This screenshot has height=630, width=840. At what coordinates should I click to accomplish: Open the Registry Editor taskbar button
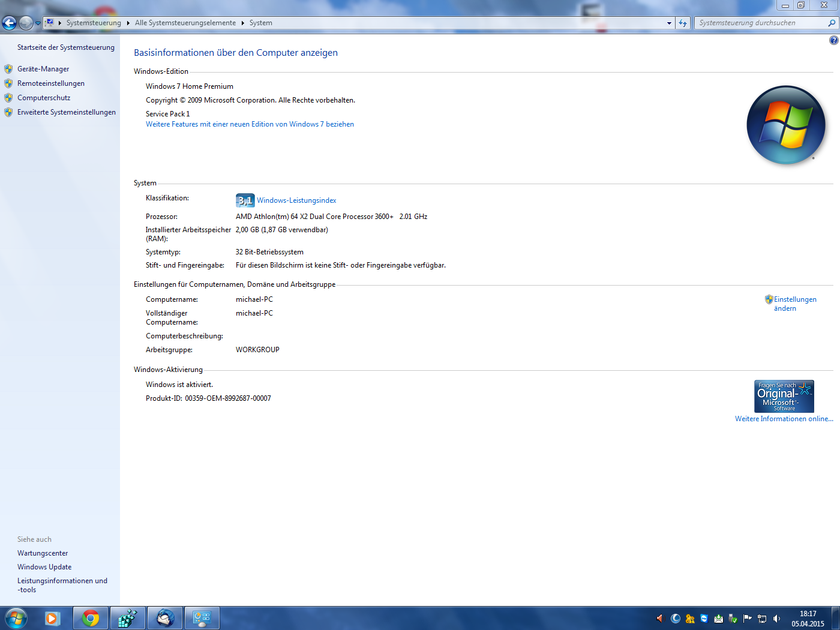[x=128, y=618]
